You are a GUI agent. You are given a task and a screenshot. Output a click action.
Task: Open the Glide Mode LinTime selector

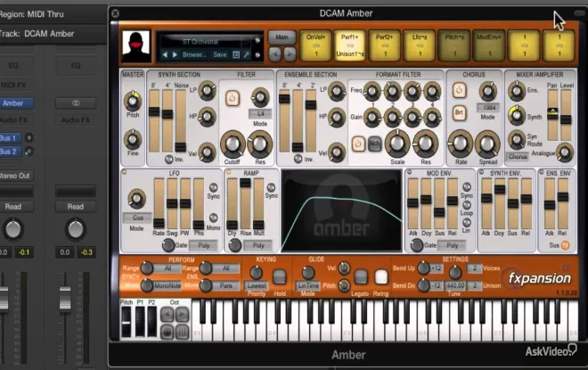coord(308,285)
